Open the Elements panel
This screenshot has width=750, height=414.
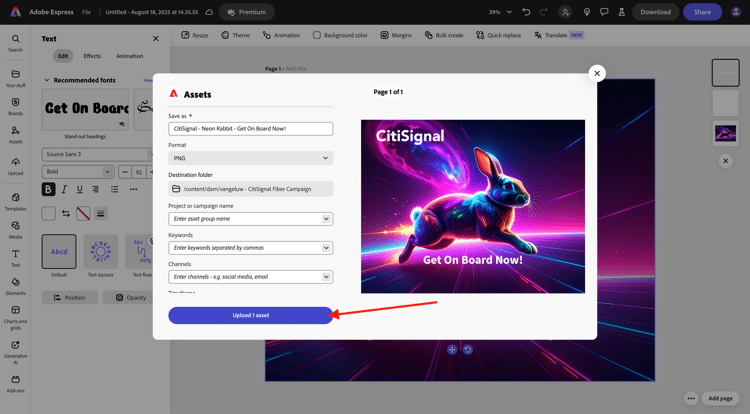(x=15, y=286)
